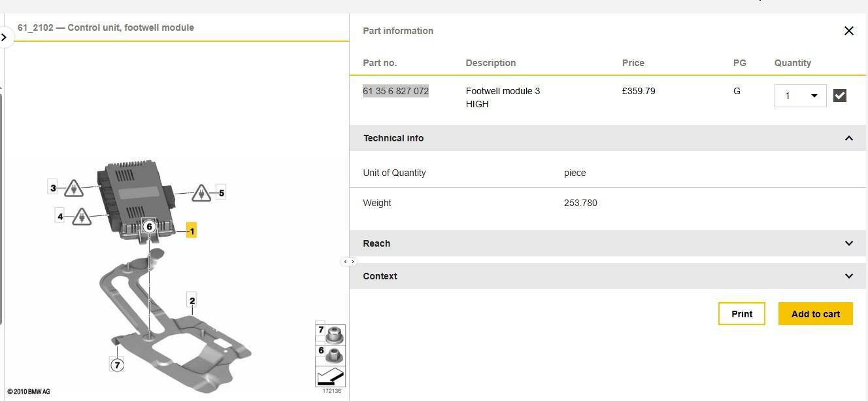Uncheck the part selection checkbox
Screen dimensions: 868x401
pyautogui.click(x=840, y=96)
